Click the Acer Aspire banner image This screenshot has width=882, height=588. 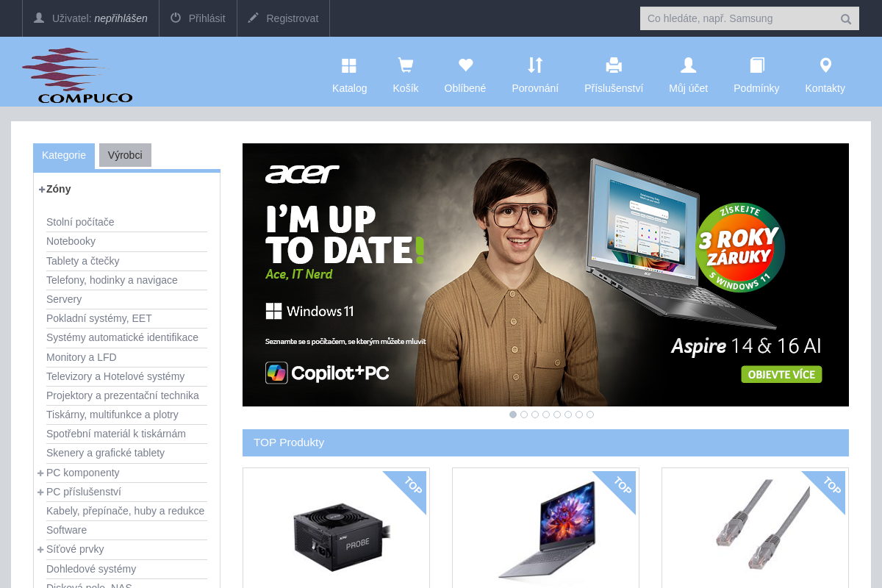tap(545, 275)
